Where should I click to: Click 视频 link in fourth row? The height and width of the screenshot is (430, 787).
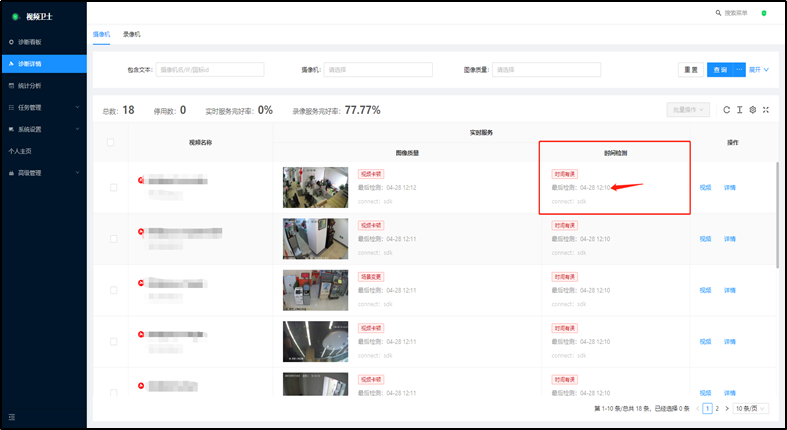(x=705, y=342)
